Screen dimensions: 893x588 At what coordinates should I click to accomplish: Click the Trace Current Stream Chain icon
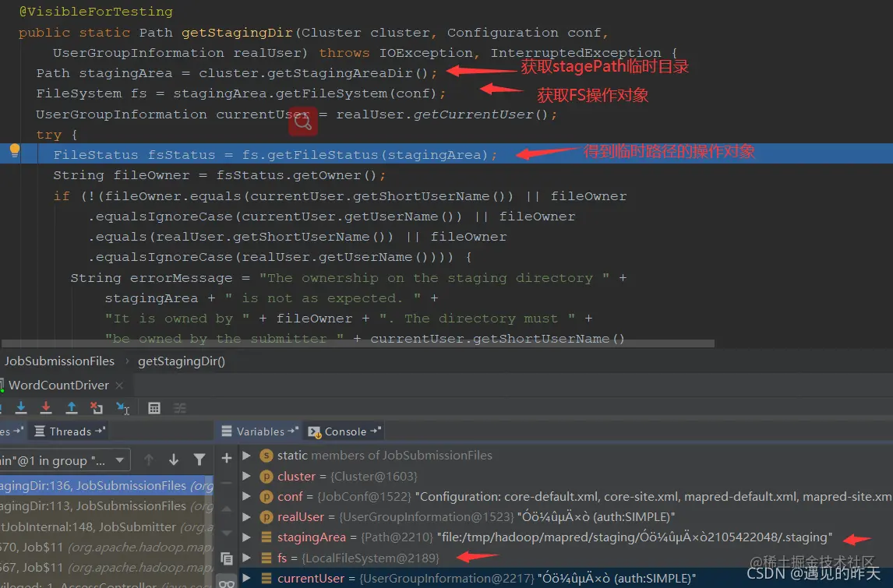point(179,408)
